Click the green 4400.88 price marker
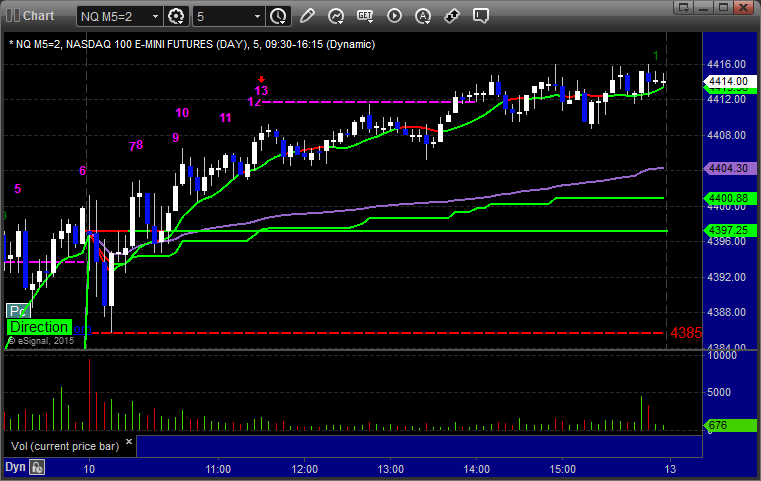 [x=728, y=198]
